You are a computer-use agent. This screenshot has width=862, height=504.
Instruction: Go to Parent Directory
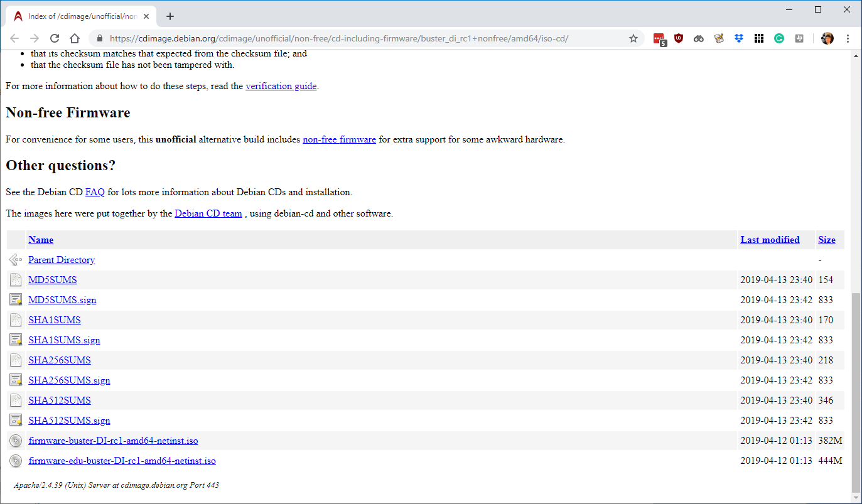pos(62,260)
